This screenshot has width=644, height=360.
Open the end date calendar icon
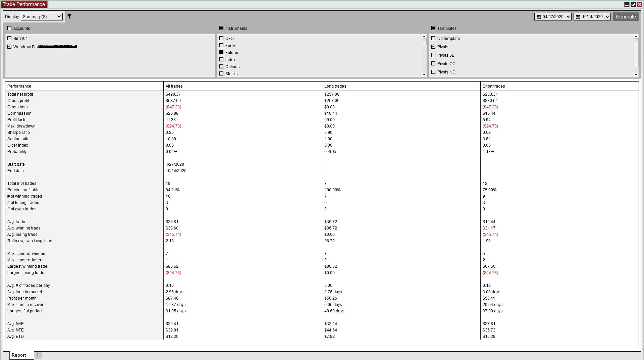tap(578, 17)
